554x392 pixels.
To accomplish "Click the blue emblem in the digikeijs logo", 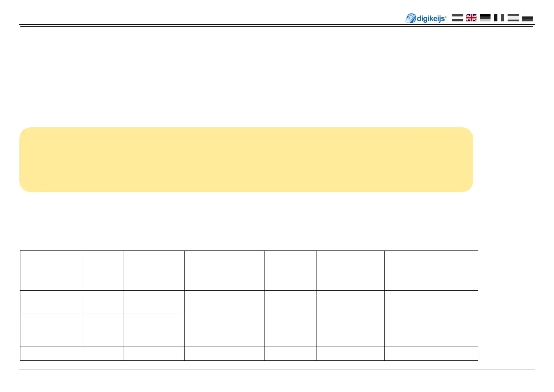I will [x=411, y=18].
